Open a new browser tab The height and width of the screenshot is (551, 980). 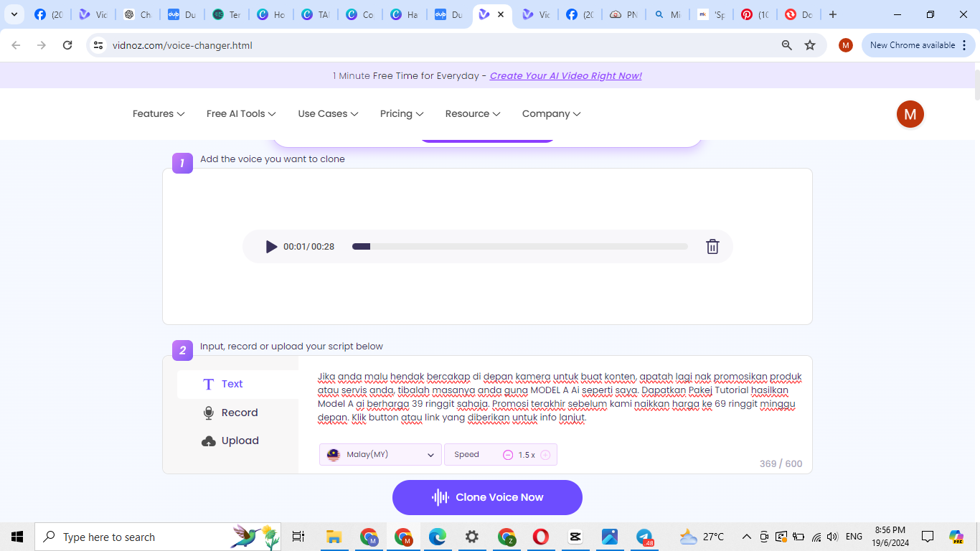(x=833, y=14)
